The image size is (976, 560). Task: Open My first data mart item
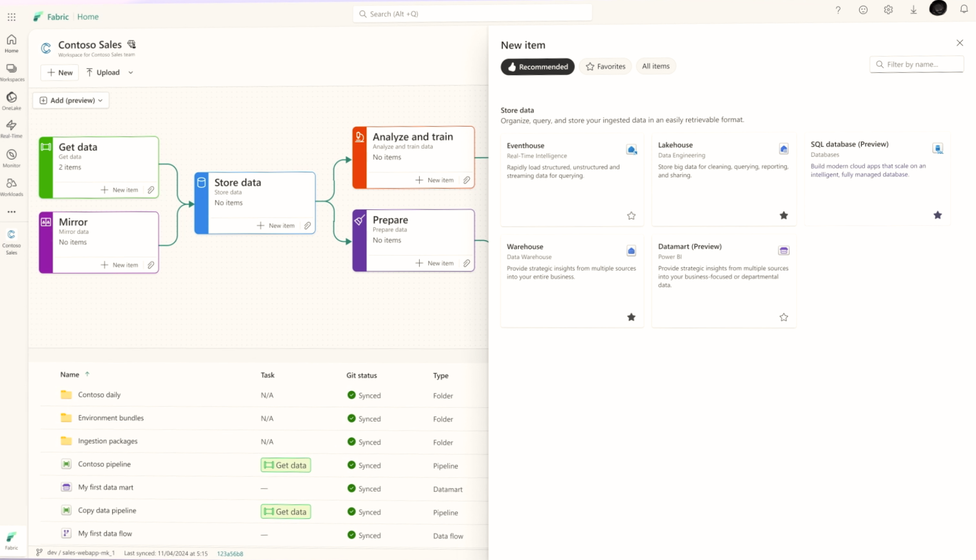click(x=105, y=487)
